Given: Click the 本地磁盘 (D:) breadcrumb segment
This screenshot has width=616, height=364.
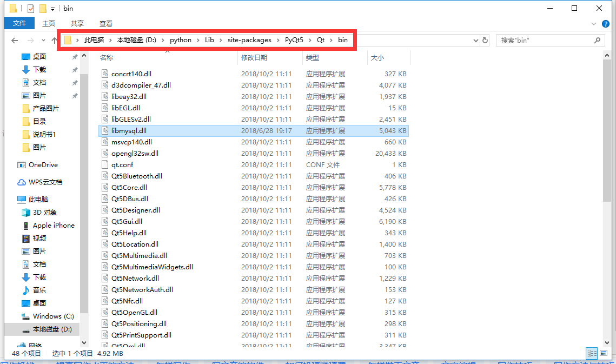Looking at the screenshot, I should (137, 40).
